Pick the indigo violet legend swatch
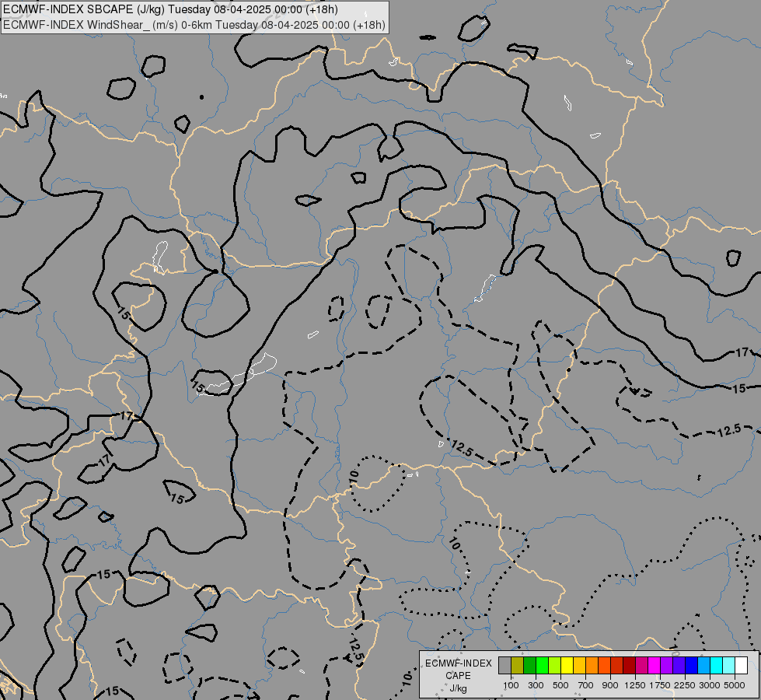761x700 pixels. (679, 666)
